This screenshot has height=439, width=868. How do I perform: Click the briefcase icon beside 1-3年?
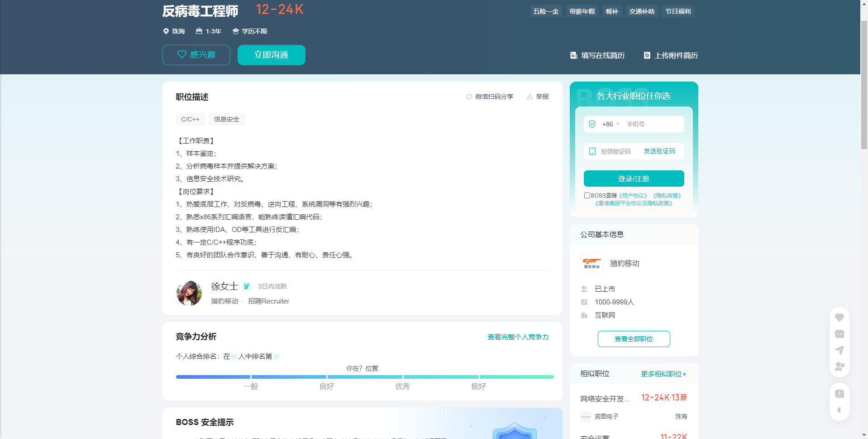coord(199,31)
